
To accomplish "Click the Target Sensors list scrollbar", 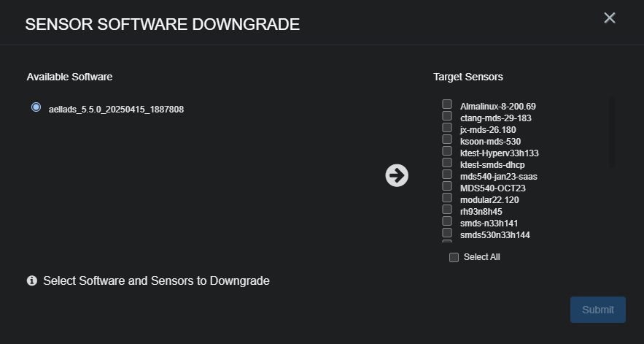I will [x=611, y=131].
